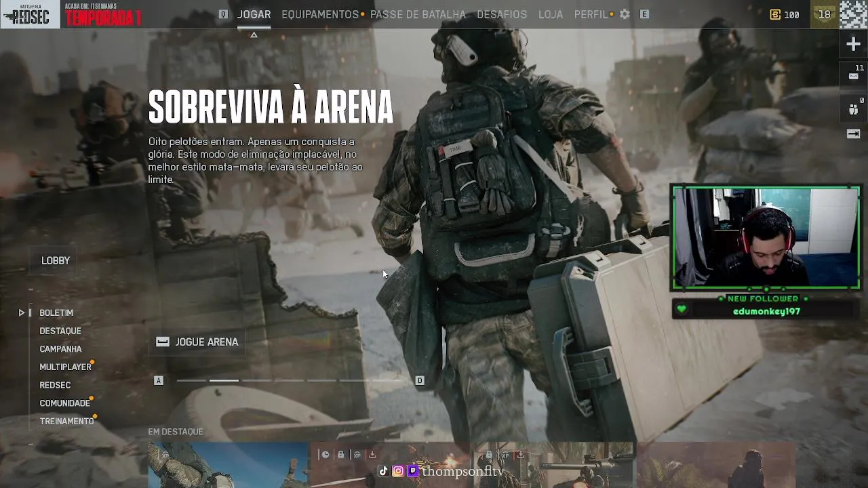Screen dimensions: 868x488
Task: Open the fourth featured thumbnail card
Action: (717, 465)
